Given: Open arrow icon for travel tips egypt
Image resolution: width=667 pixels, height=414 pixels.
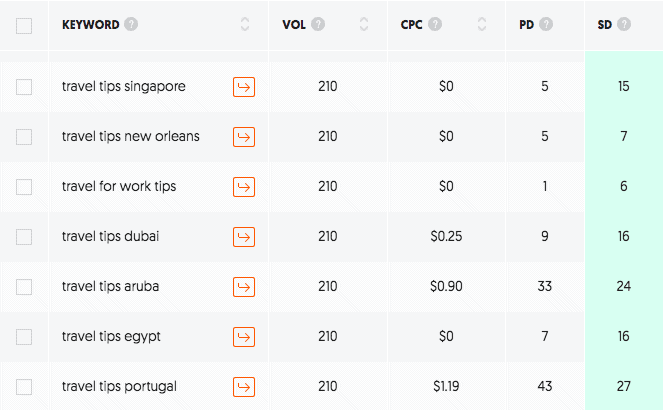Looking at the screenshot, I should click(x=244, y=337).
